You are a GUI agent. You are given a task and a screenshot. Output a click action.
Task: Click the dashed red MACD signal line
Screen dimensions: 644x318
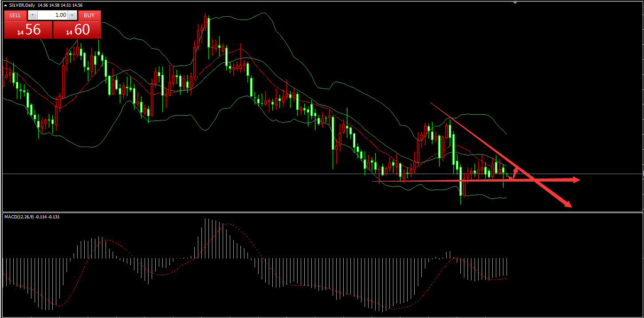[x=226, y=224]
